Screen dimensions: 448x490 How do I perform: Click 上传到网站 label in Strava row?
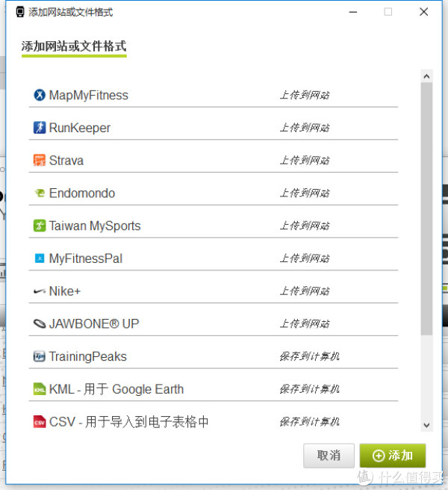(305, 161)
